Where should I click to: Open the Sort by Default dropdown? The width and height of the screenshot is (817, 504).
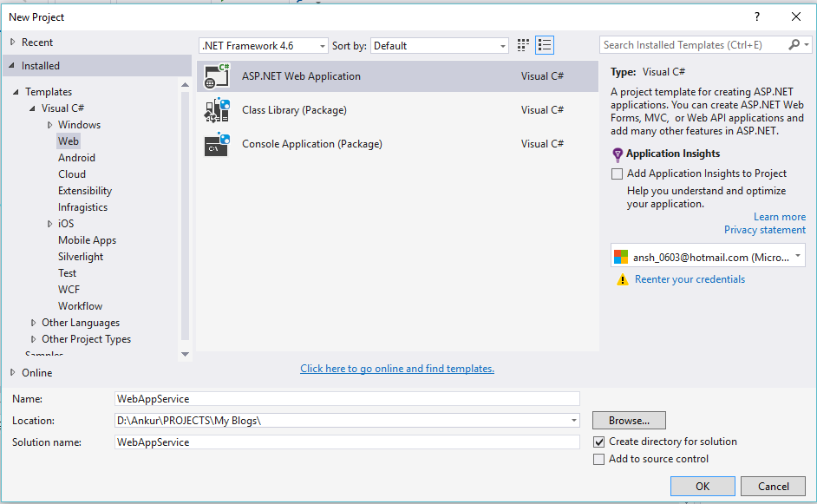point(440,46)
